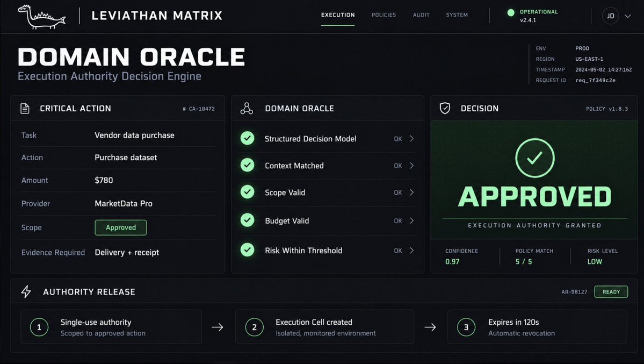Screen dimensions: 644x364
Task: Click the Vendor data purchase task value
Action: click(x=134, y=135)
